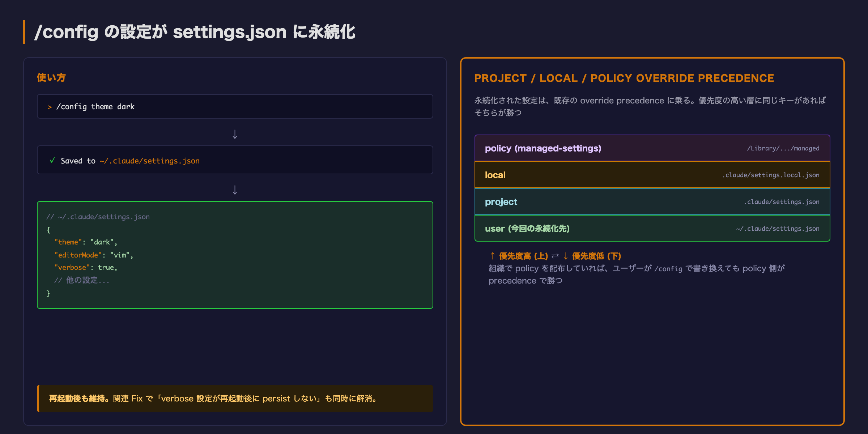
Task: Click the ~/.claude/settings.json path in user row
Action: tap(778, 229)
